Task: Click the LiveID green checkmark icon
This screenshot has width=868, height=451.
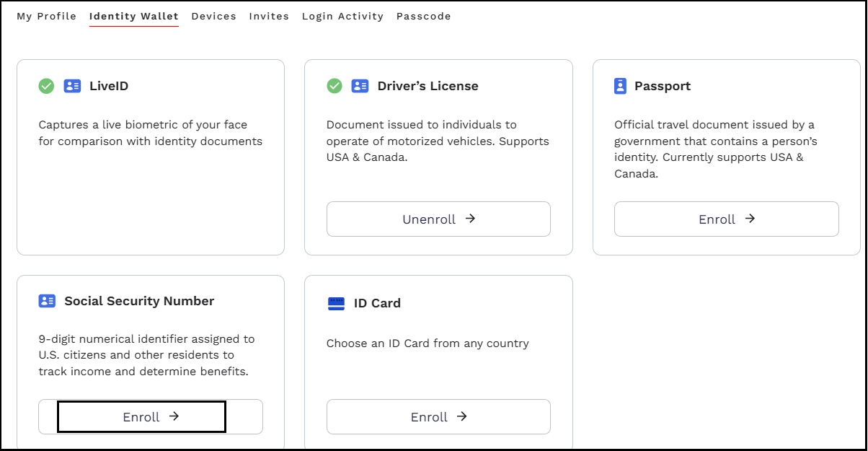Action: [x=46, y=86]
